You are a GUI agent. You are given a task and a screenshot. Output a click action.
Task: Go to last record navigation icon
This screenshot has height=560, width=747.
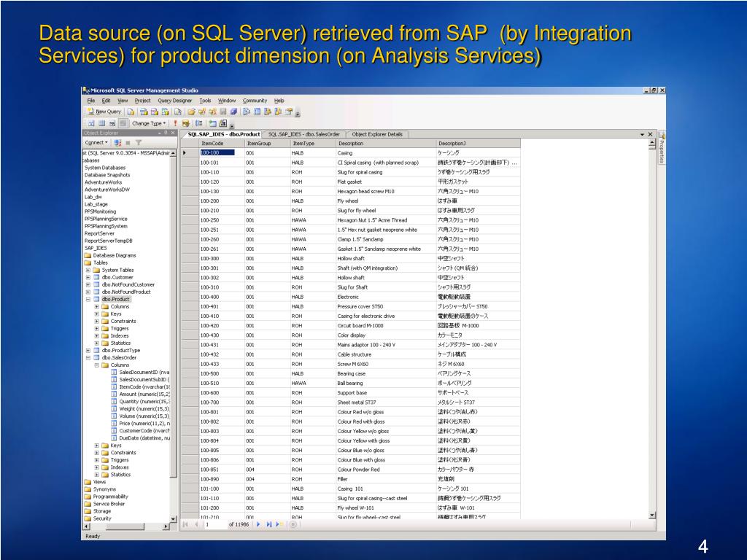(269, 525)
